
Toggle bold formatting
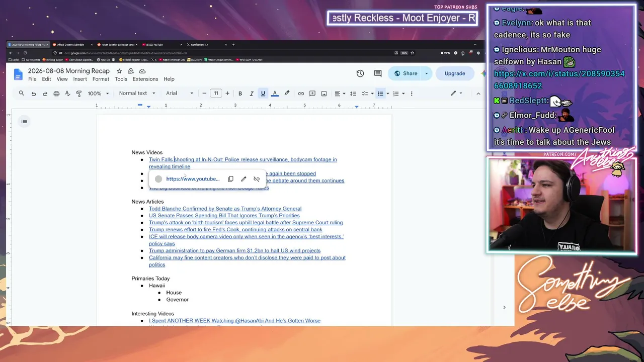240,94
